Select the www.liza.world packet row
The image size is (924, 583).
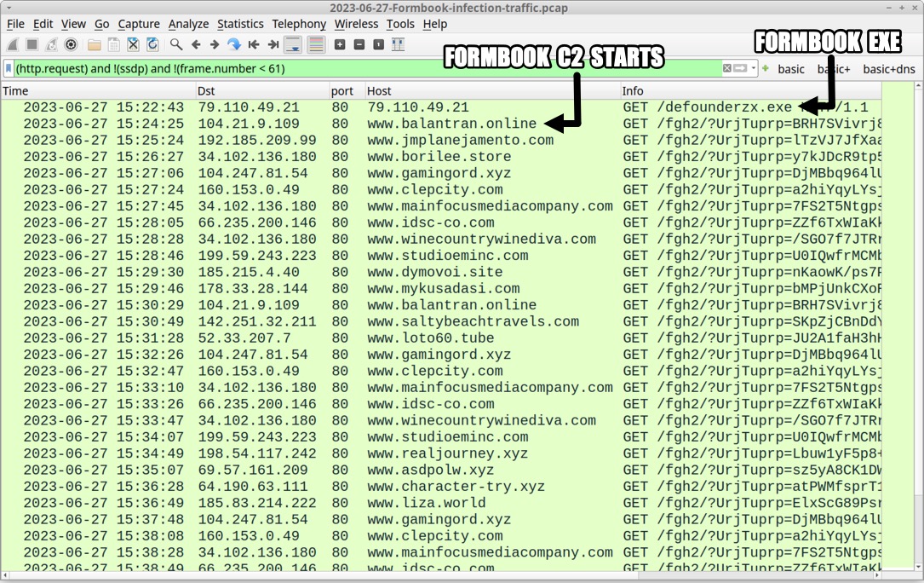[x=441, y=504]
